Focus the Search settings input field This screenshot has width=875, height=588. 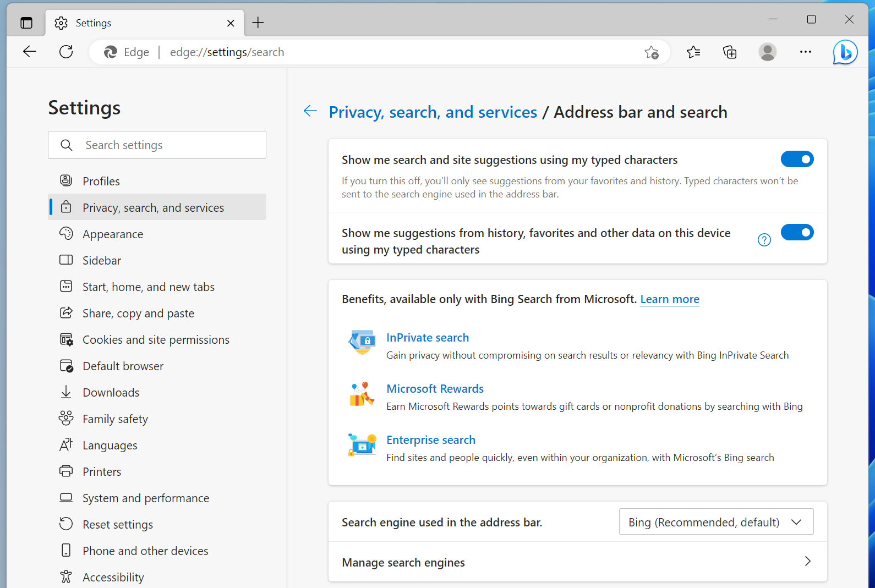[x=157, y=145]
